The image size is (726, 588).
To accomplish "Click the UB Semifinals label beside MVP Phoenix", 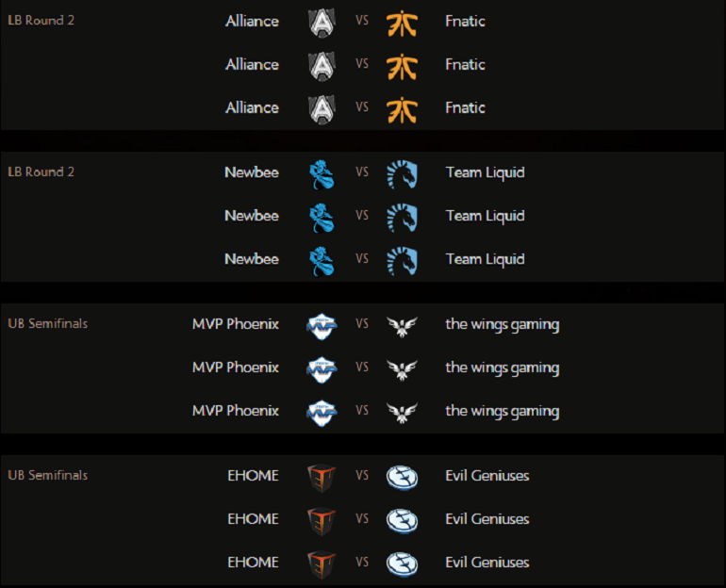I will click(48, 323).
